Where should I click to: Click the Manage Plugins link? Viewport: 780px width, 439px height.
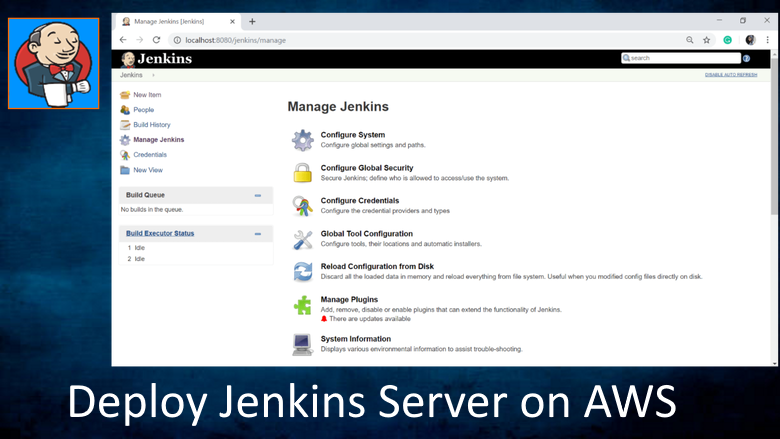click(x=349, y=299)
